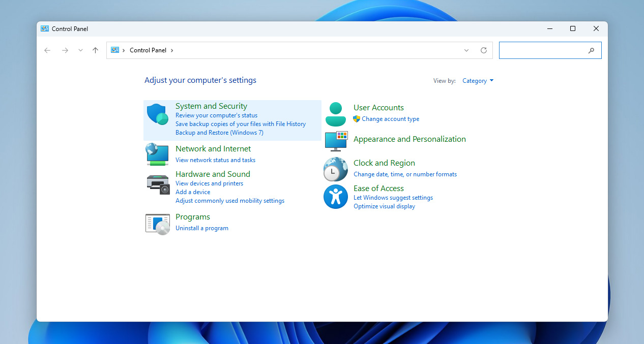Click Uninstall a program link
Viewport: 644px width, 344px height.
tap(202, 228)
